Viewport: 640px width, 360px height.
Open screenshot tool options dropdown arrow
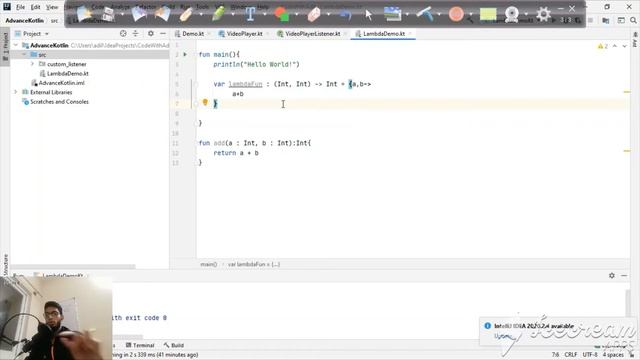[407, 15]
